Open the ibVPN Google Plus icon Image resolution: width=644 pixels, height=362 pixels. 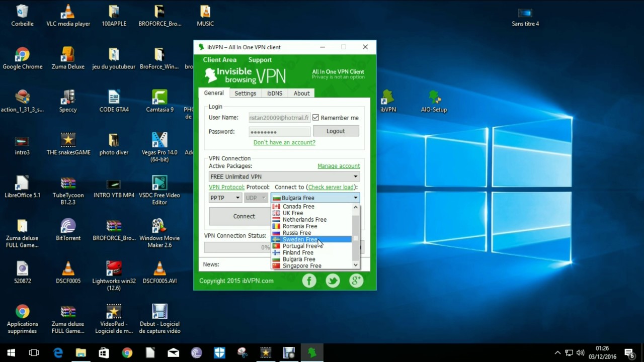356,281
